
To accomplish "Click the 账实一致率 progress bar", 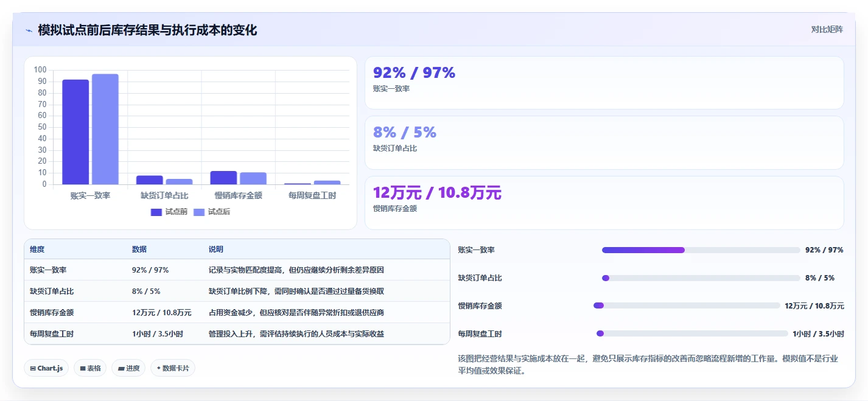I will point(701,250).
